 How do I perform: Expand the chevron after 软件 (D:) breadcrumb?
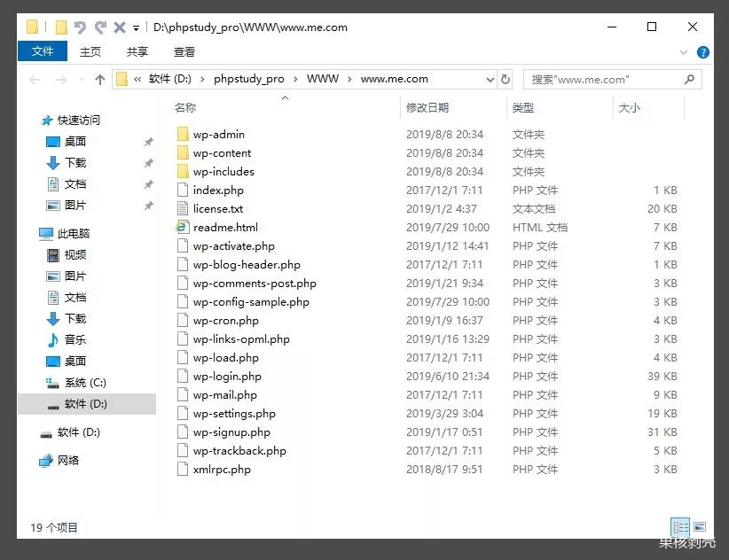[202, 80]
